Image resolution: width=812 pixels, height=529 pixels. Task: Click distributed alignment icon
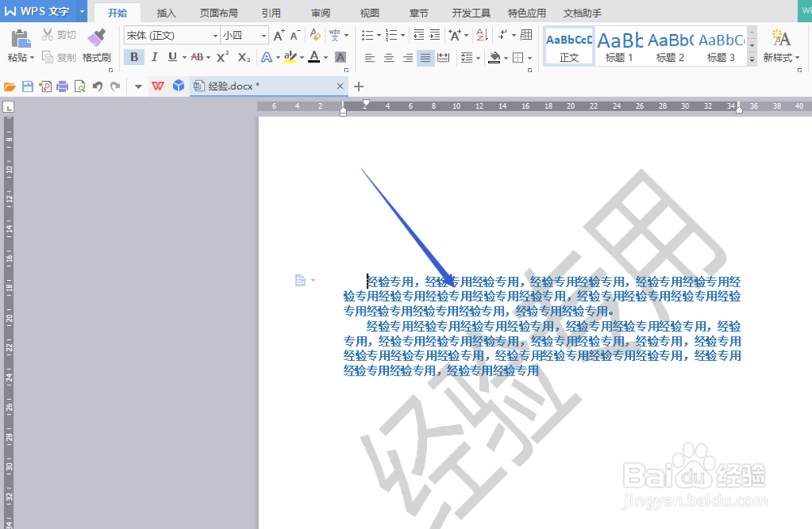click(443, 58)
